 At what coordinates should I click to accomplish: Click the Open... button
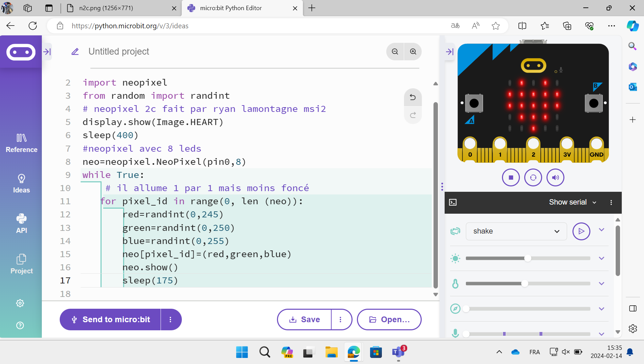pyautogui.click(x=389, y=320)
